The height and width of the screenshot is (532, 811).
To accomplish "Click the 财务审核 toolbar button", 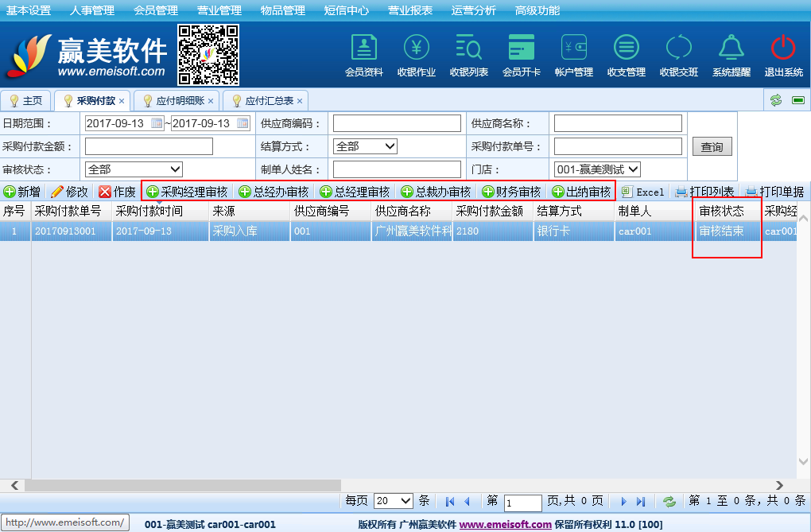I will [x=512, y=192].
